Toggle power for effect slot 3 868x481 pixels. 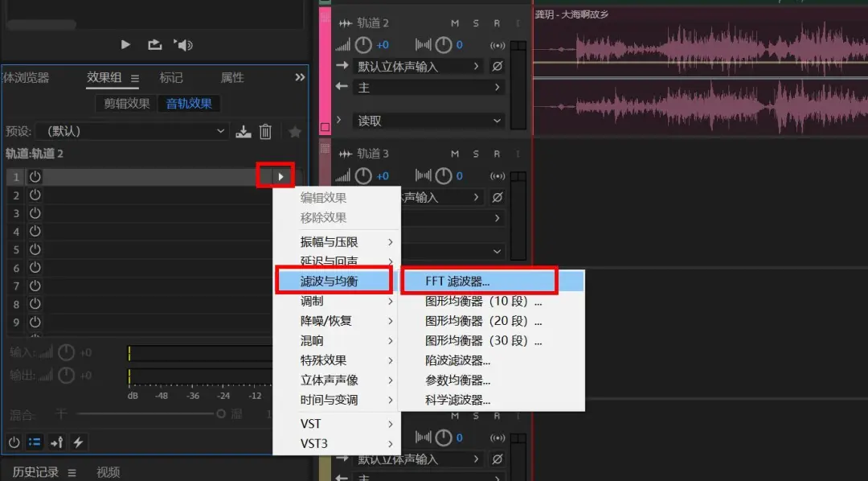point(35,213)
